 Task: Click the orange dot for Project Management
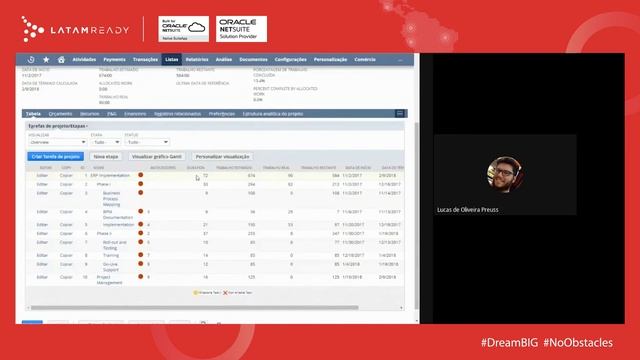[x=140, y=276]
